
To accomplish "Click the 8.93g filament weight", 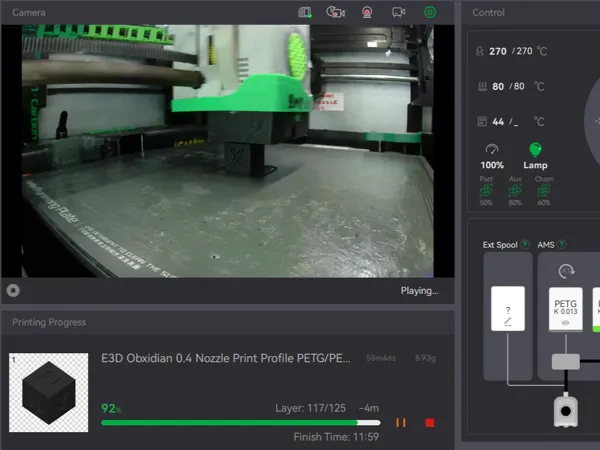I will 425,358.
